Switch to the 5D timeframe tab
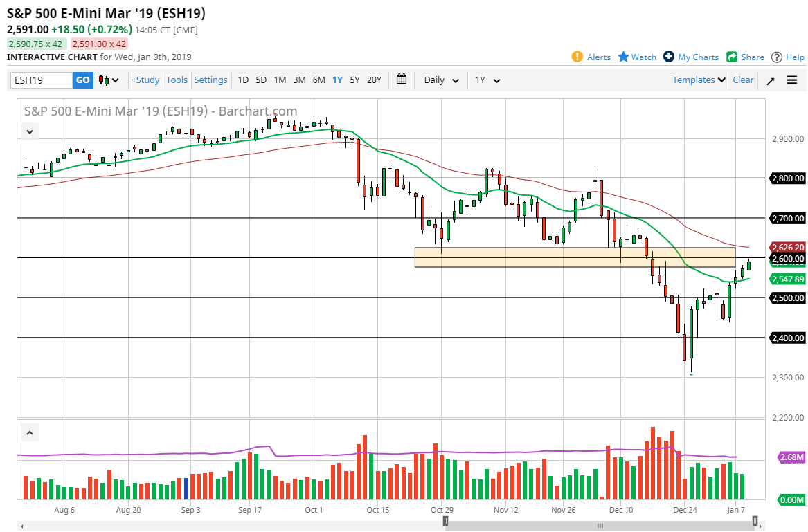 coord(261,80)
